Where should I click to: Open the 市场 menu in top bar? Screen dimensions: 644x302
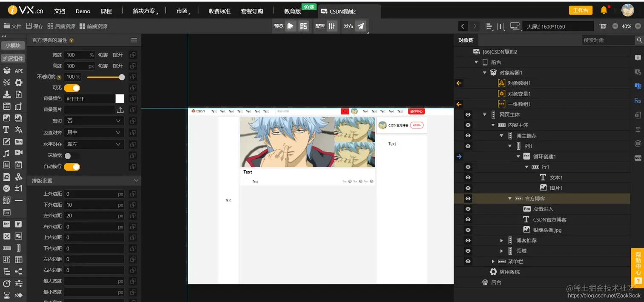[181, 11]
